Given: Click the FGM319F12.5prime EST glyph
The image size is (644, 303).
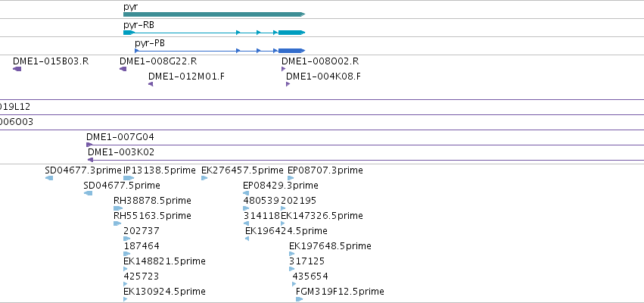Looking at the screenshot, I should coord(300,299).
